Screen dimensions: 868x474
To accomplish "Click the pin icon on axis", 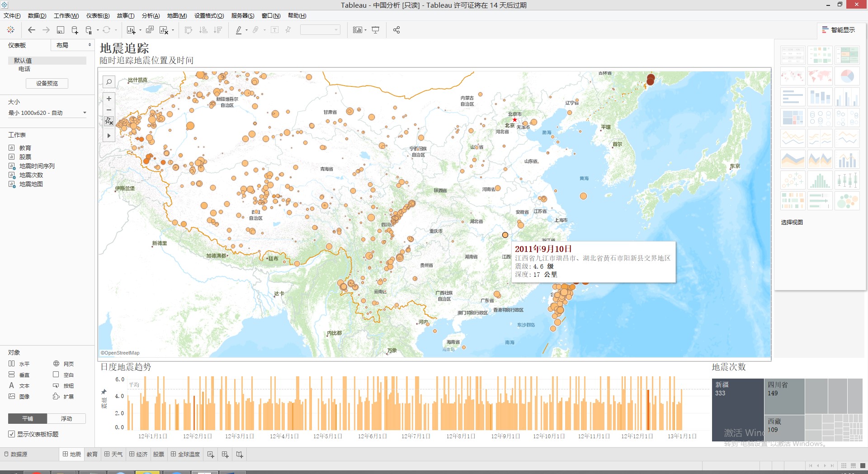I will [x=104, y=392].
